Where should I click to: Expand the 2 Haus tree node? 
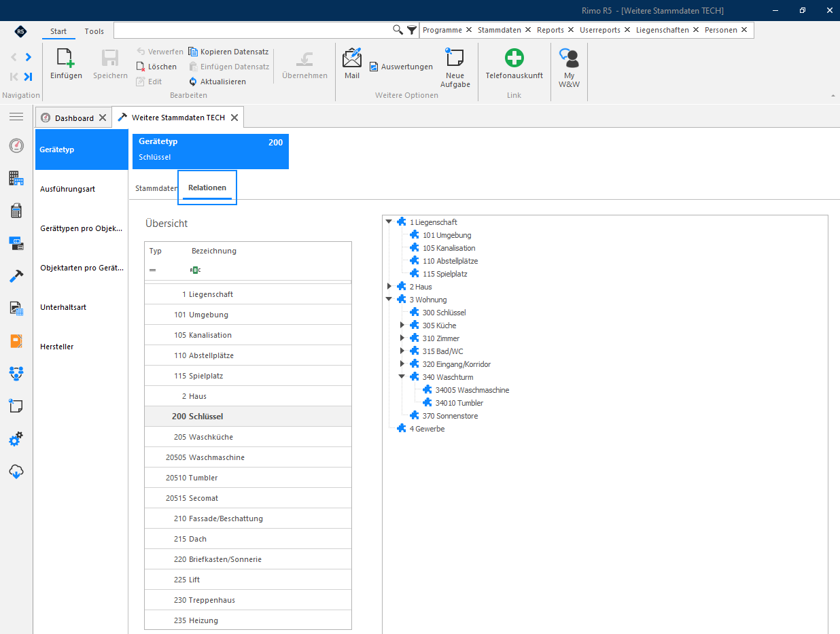pos(389,286)
